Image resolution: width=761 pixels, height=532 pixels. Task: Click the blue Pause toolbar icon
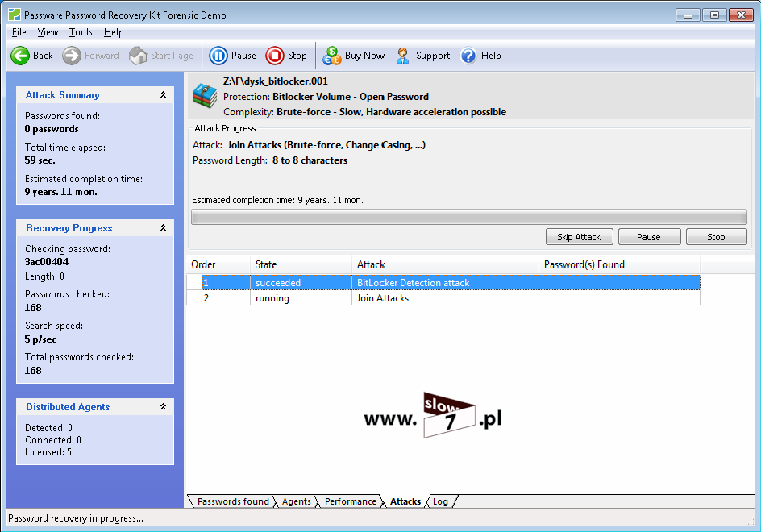point(218,56)
